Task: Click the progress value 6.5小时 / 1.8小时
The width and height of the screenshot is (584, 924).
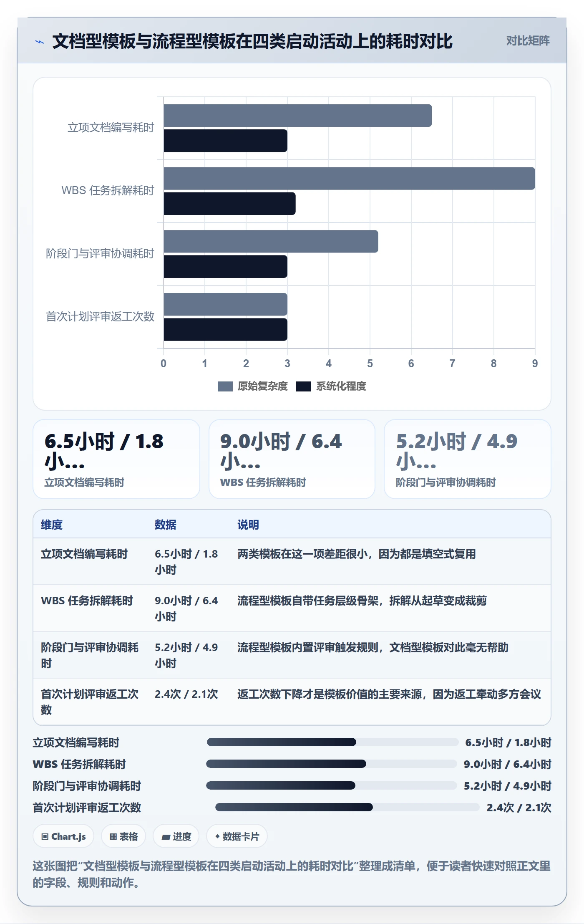Action: (x=508, y=742)
